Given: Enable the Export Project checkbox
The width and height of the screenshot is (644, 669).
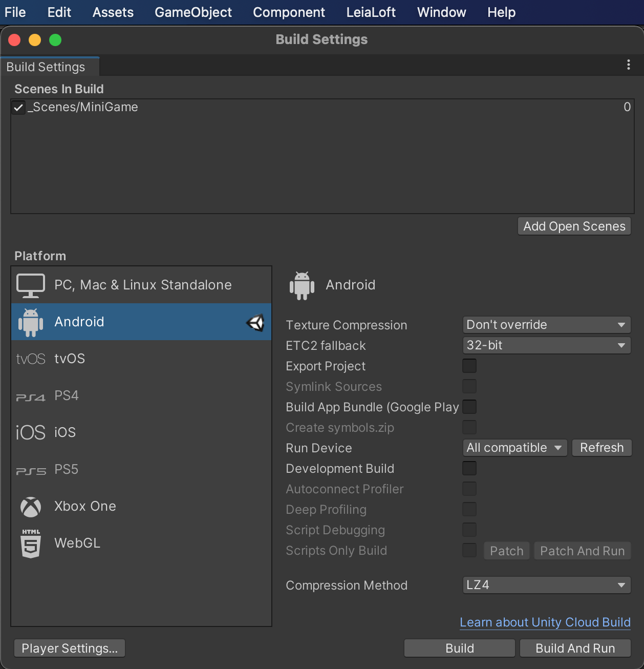Looking at the screenshot, I should (469, 366).
